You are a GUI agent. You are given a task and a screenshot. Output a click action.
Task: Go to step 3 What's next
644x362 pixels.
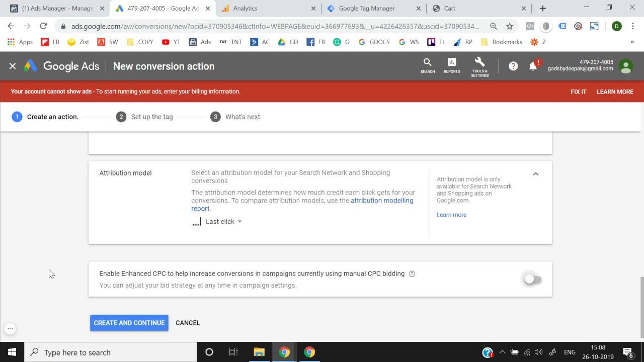click(235, 117)
